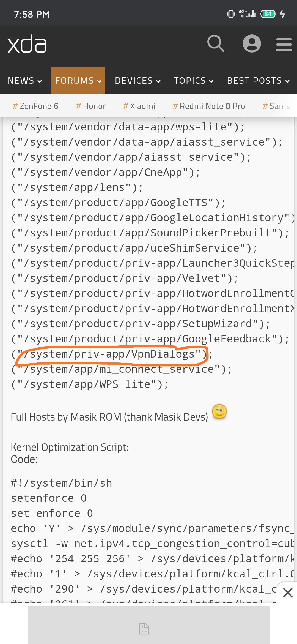The image size is (297, 644).
Task: Open the hamburger menu icon
Action: tap(284, 44)
